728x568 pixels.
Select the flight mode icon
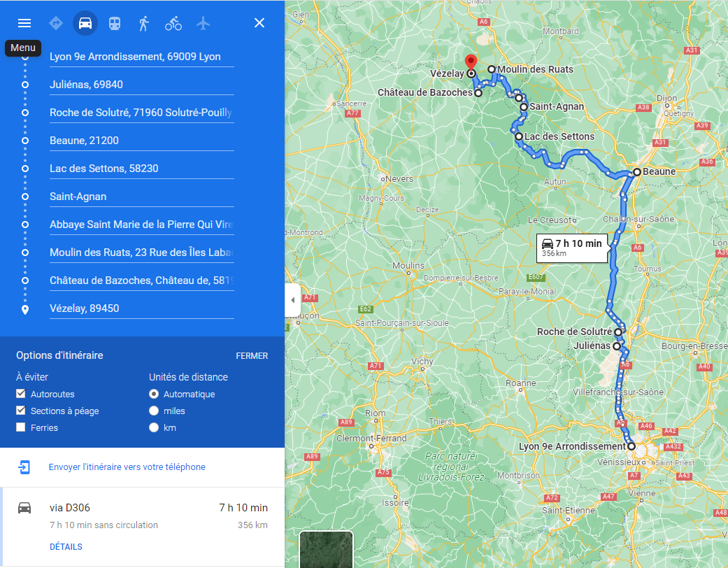pos(203,23)
